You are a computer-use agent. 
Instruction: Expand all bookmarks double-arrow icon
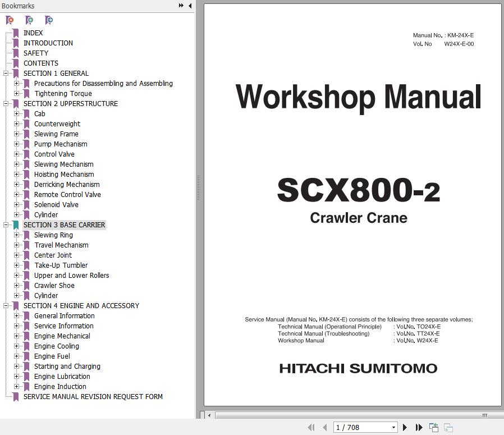181,6
